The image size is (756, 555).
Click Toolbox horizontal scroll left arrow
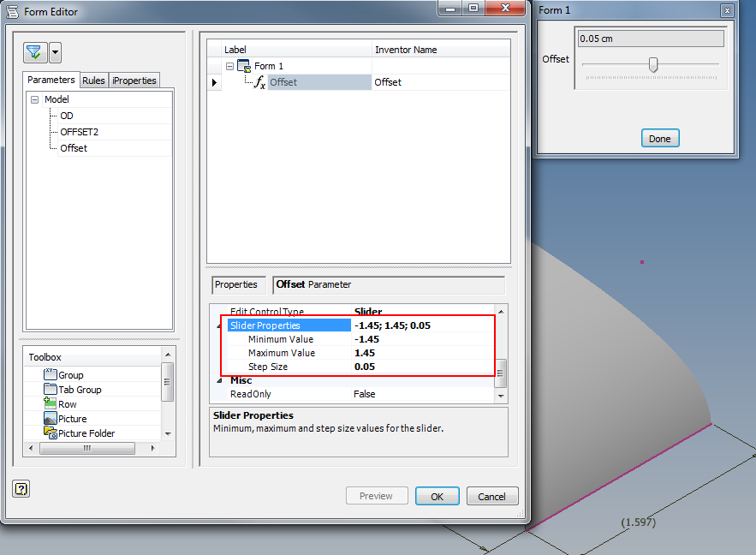pos(31,448)
